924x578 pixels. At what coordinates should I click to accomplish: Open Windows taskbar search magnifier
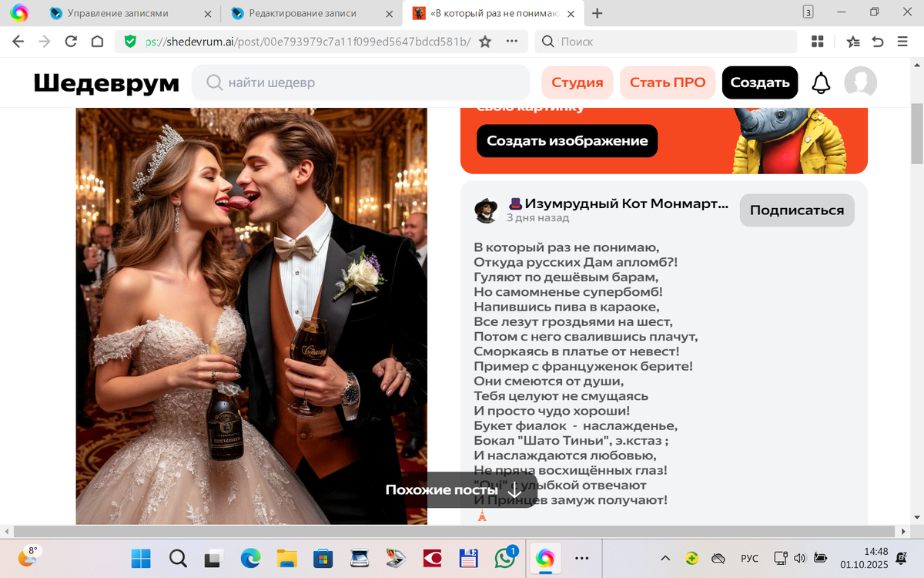click(x=178, y=558)
